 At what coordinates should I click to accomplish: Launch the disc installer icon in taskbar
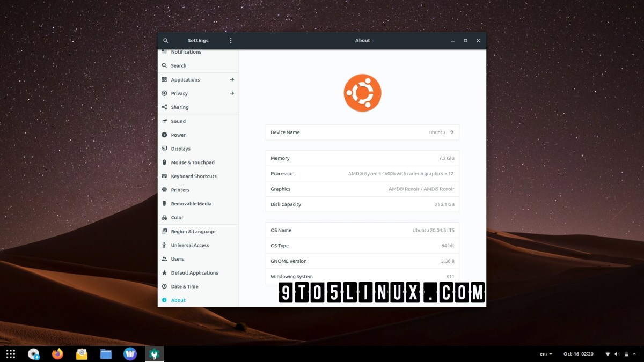(x=34, y=354)
